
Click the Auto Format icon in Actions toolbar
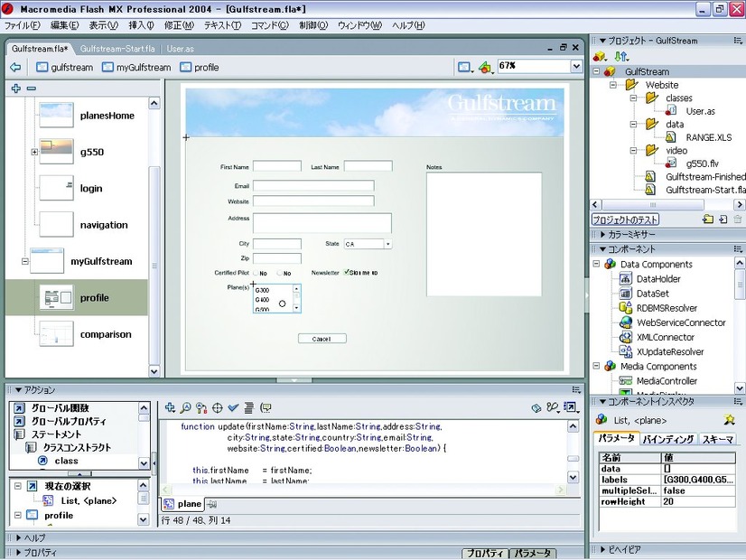(x=247, y=408)
